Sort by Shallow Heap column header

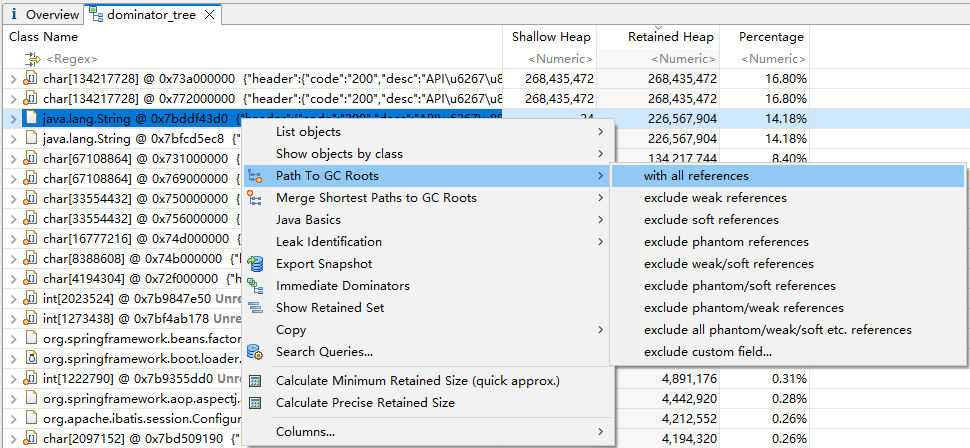pos(551,37)
